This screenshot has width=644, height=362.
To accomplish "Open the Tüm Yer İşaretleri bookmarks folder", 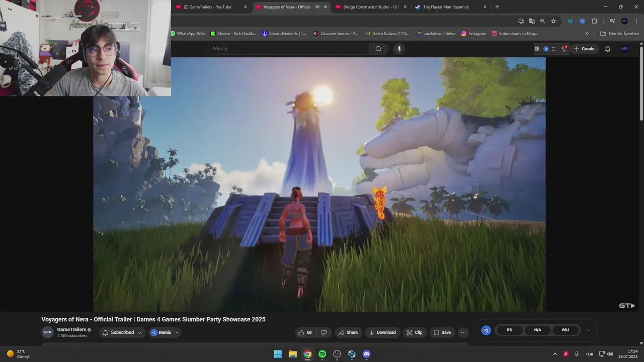I will tap(619, 34).
